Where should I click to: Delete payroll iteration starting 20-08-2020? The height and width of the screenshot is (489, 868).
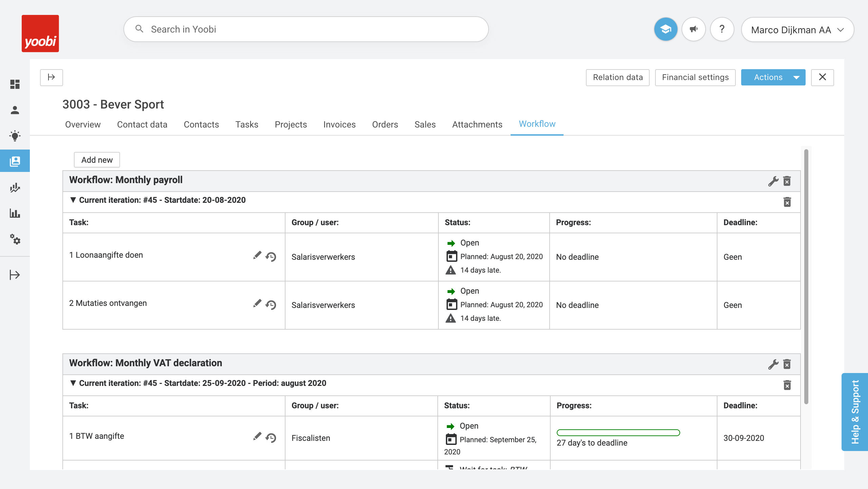[787, 202]
